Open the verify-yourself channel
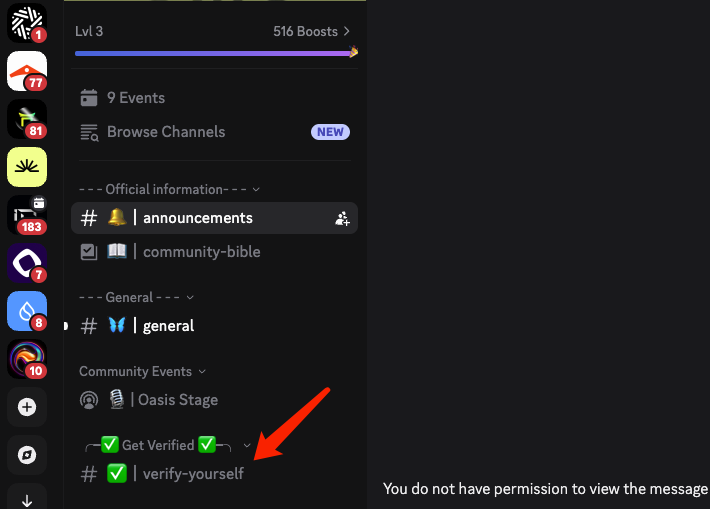The height and width of the screenshot is (509, 710). (193, 474)
